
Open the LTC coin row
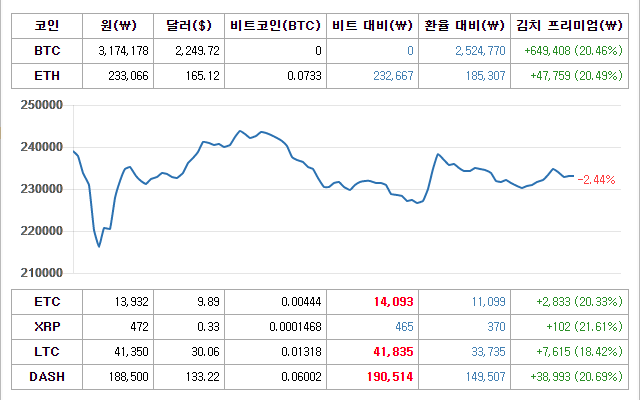point(320,352)
